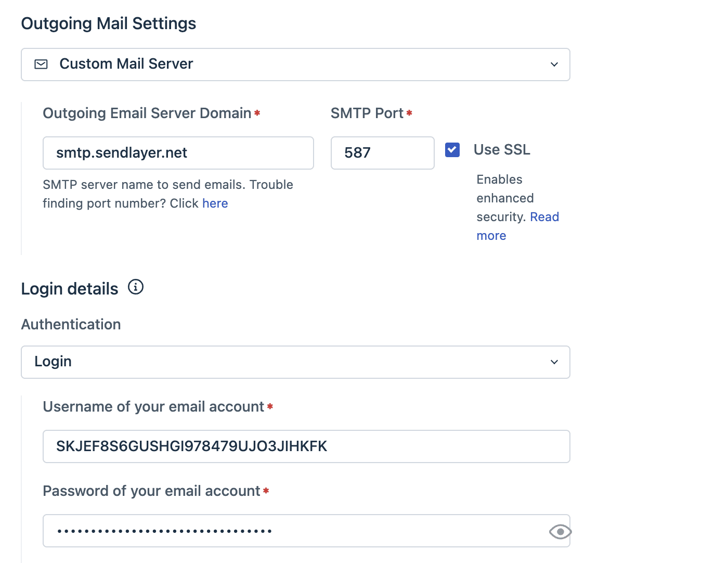Open the Custom Mail Server dropdown
Viewport: 728px width, 563px height.
coord(295,64)
